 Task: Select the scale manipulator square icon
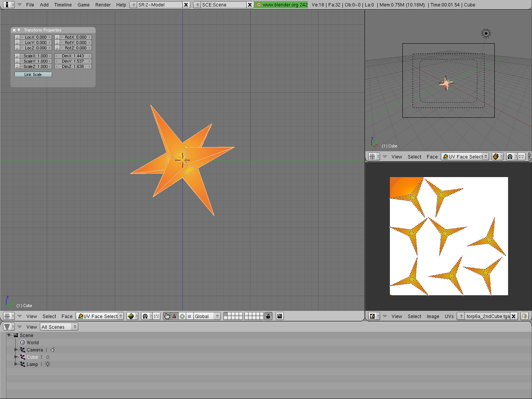coord(190,316)
